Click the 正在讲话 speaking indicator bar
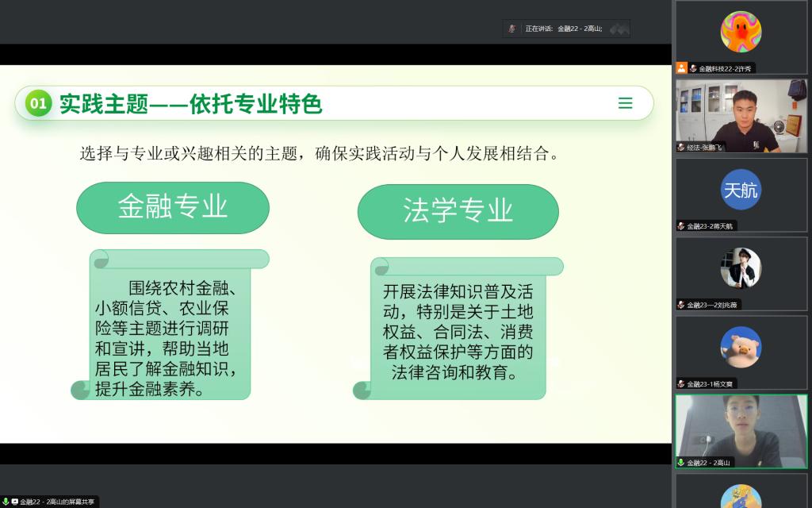 pos(566,29)
